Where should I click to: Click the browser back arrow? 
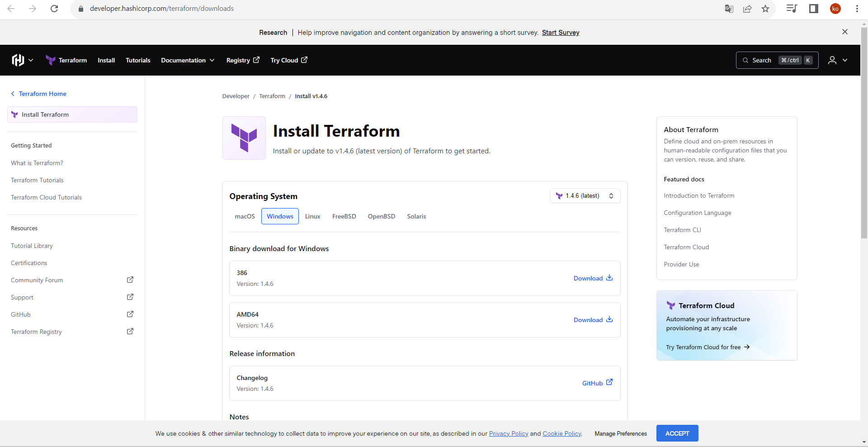point(11,9)
